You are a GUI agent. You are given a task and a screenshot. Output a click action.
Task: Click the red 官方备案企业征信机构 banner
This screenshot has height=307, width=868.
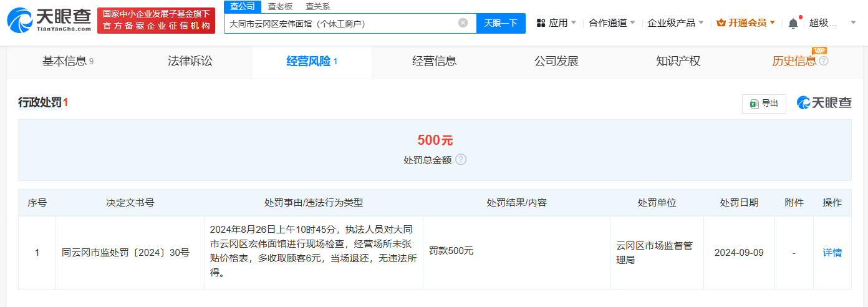[156, 21]
